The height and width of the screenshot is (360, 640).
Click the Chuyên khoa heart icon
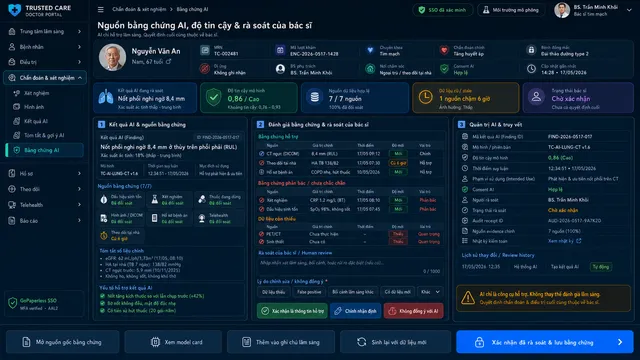(370, 50)
